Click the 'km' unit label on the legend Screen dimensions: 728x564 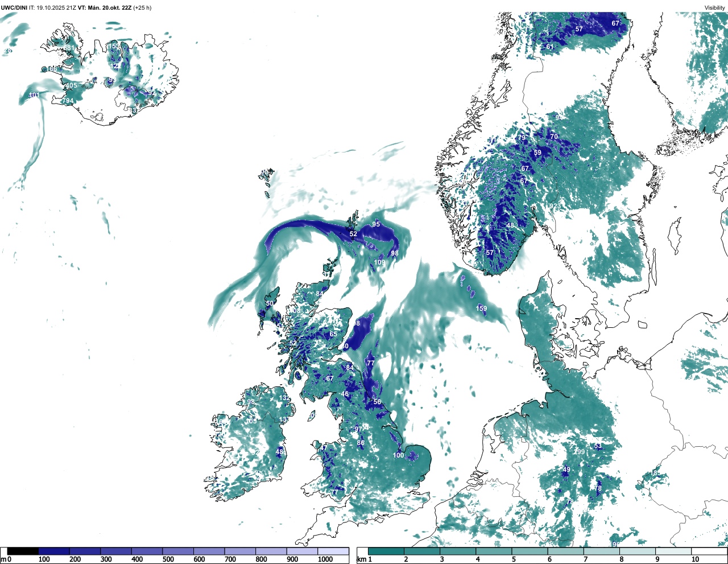tap(362, 559)
